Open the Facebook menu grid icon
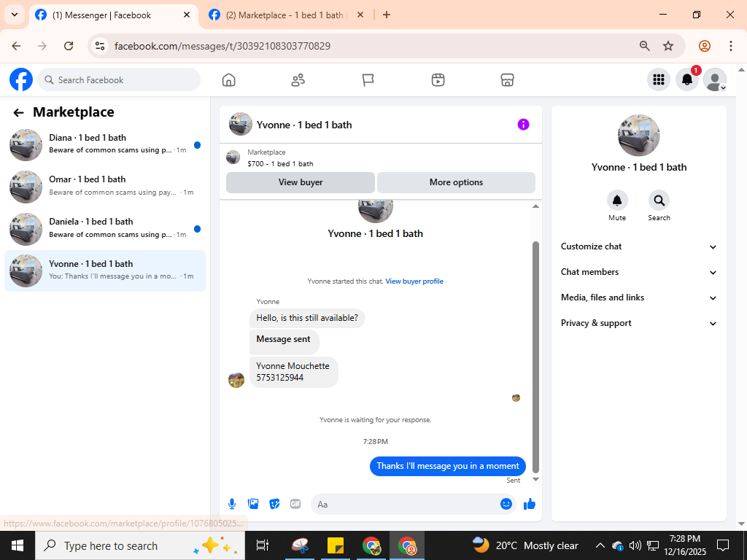The width and height of the screenshot is (747, 560). pyautogui.click(x=659, y=79)
